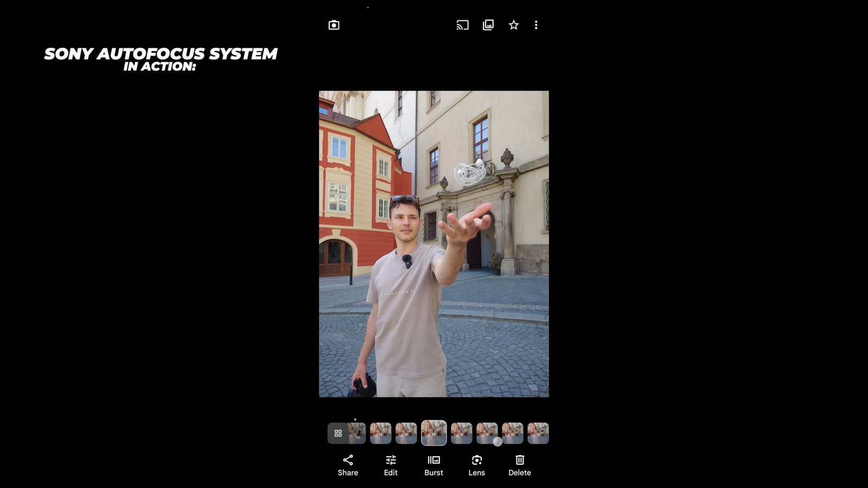Open the Edit tools
Viewport: 868px width, 488px height.
[x=391, y=466]
